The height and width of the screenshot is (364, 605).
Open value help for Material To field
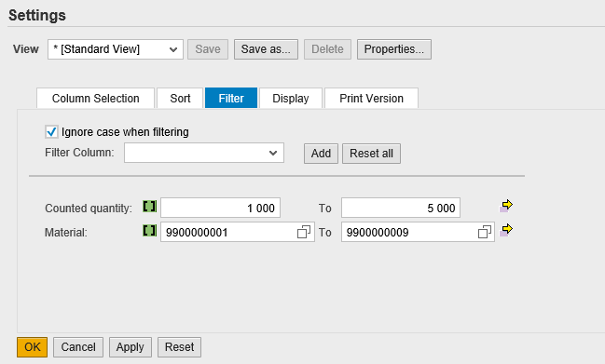pos(484,232)
